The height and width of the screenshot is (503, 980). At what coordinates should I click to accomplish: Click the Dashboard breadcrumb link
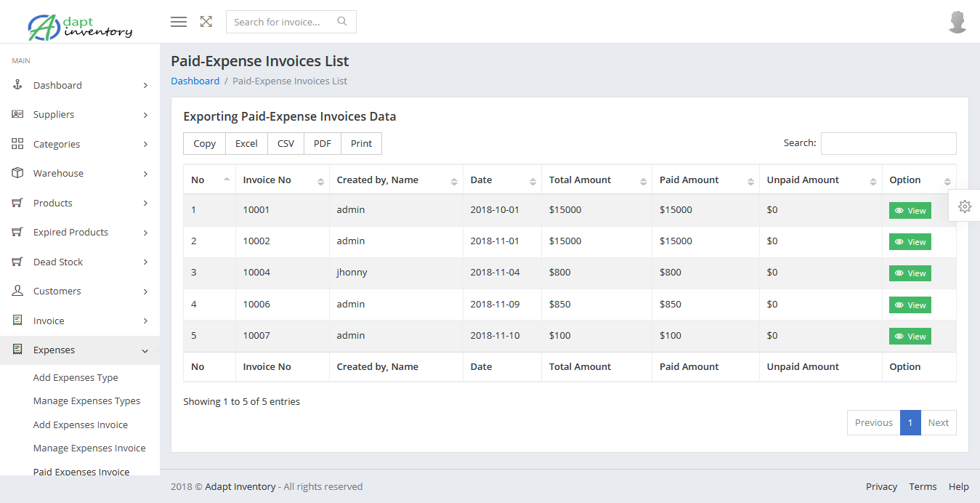point(195,81)
